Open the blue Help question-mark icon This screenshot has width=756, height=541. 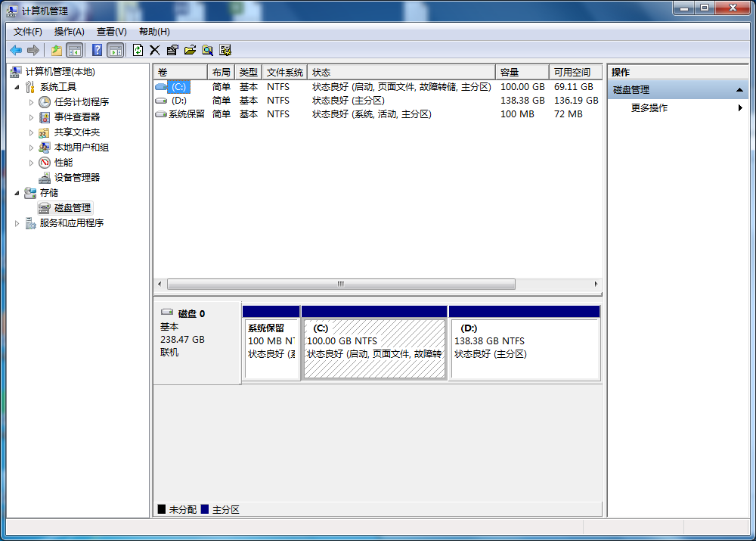click(97, 50)
